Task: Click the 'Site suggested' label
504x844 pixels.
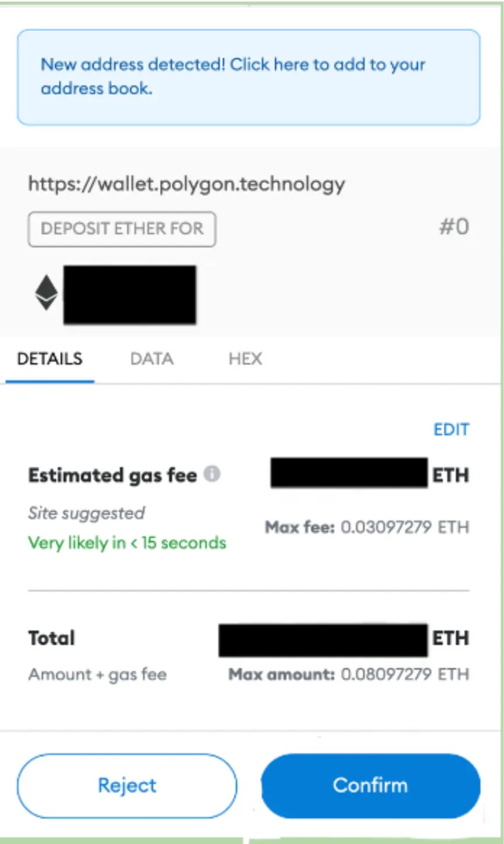Action: [x=87, y=513]
